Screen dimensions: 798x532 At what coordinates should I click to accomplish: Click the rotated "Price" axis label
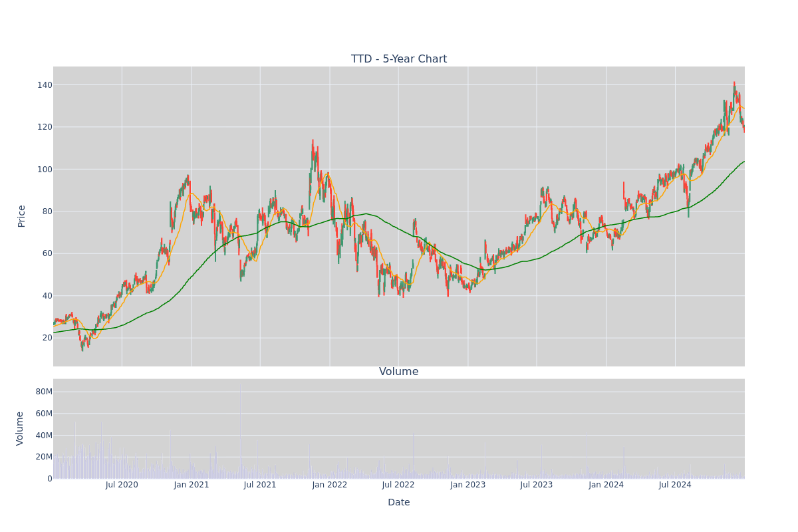[22, 216]
